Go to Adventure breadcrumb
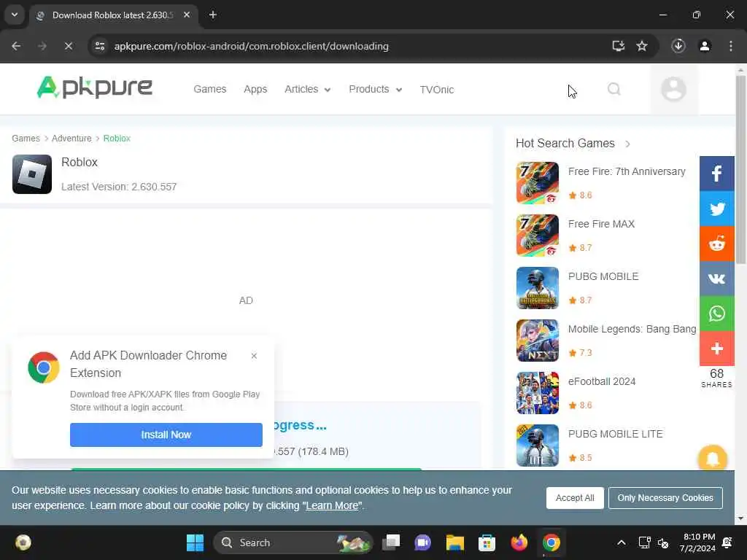 click(71, 138)
